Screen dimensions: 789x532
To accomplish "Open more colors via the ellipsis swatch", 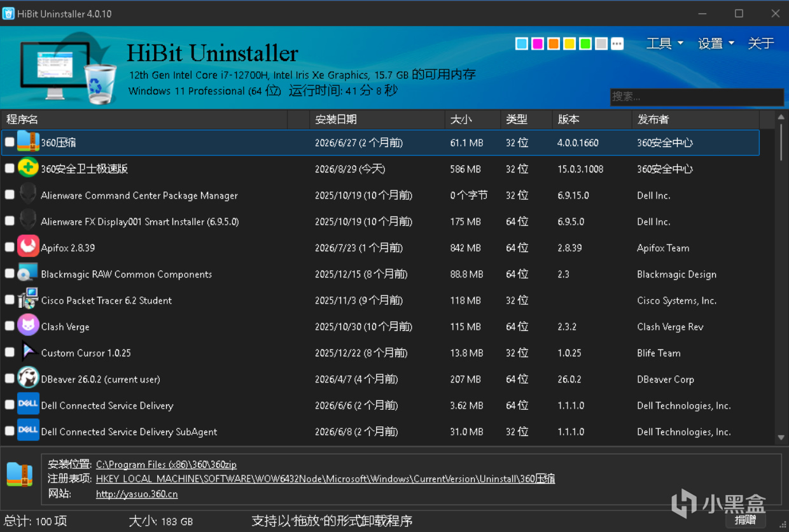I will coord(617,43).
